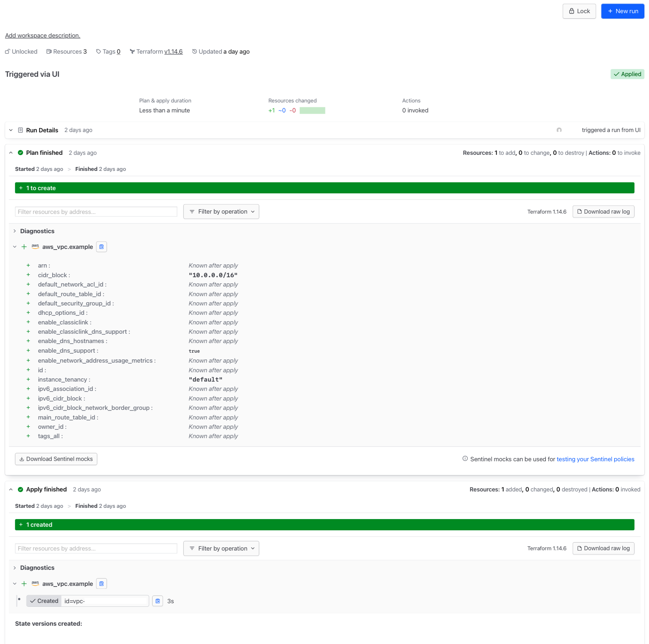Collapse the Apply finished section
649x644 pixels.
tap(11, 490)
